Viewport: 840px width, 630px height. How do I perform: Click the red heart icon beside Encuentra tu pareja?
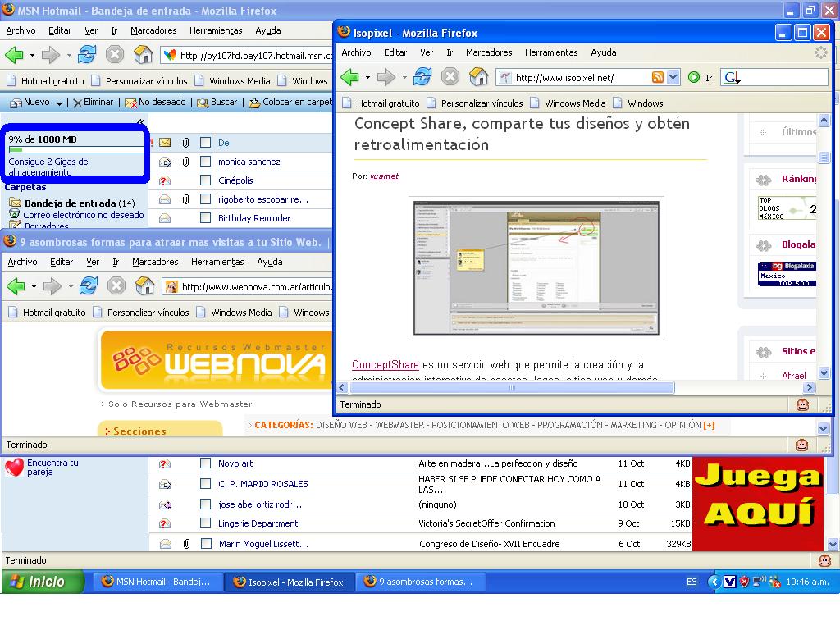click(15, 467)
